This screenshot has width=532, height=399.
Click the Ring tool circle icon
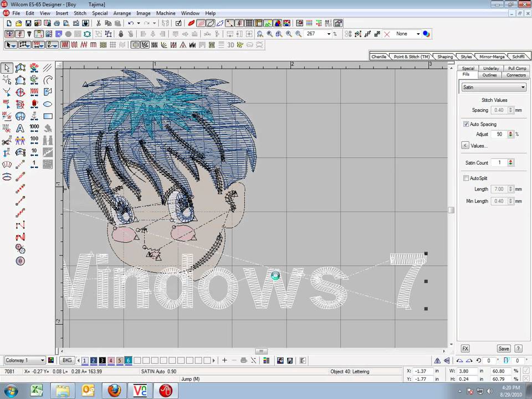point(21,261)
